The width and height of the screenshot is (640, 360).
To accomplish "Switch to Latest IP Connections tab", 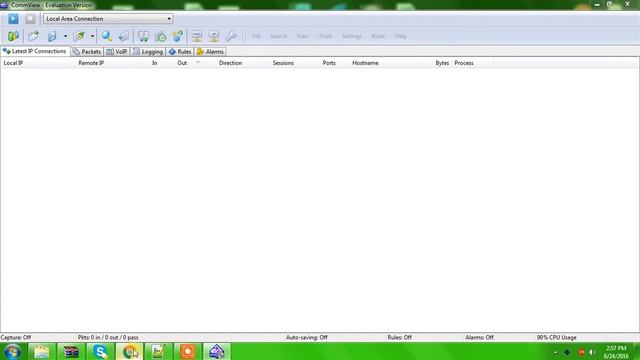I will pos(35,51).
